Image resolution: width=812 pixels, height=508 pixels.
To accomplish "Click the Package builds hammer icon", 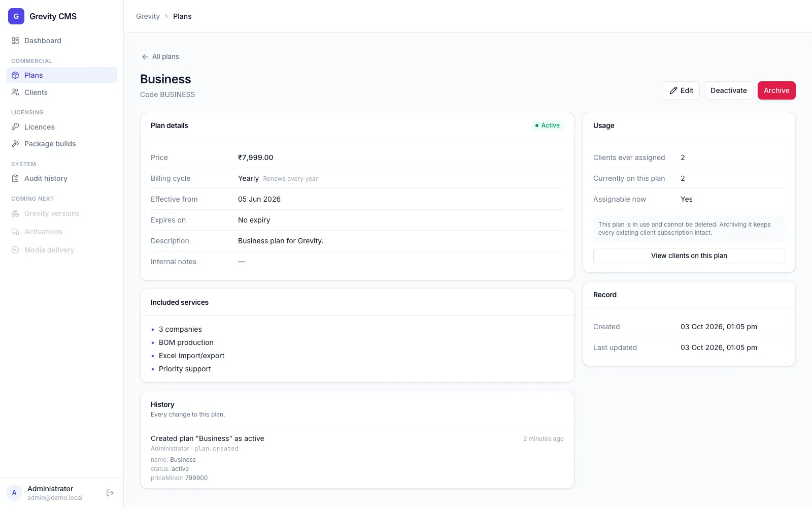I will tap(15, 144).
